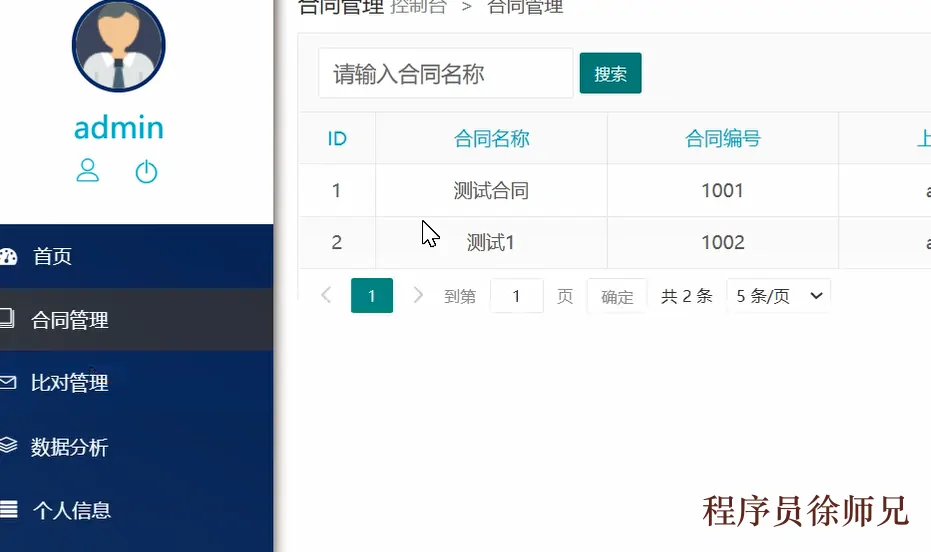The image size is (931, 552).
Task: Click the icon beside 合同管理 in sidebar
Action: [x=7, y=318]
